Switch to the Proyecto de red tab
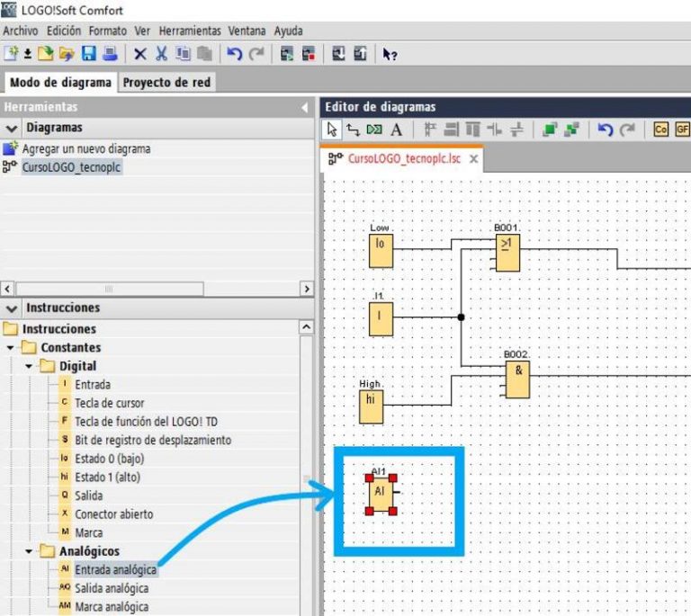 (166, 83)
